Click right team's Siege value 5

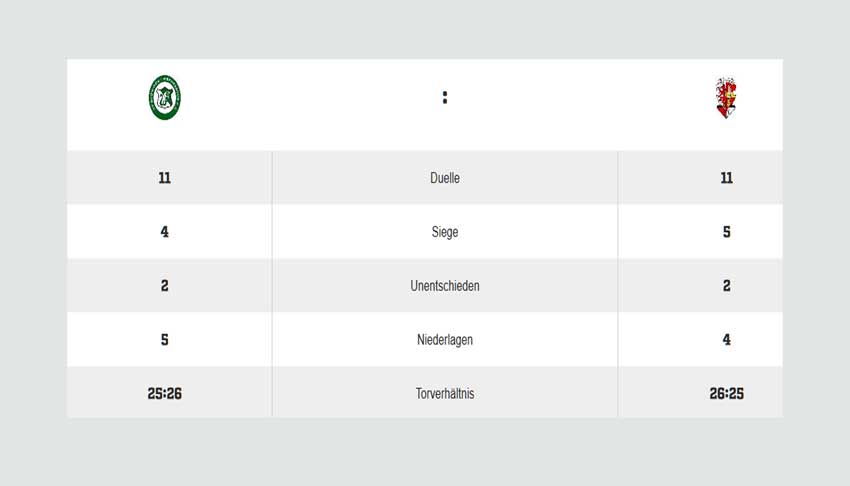coord(726,232)
